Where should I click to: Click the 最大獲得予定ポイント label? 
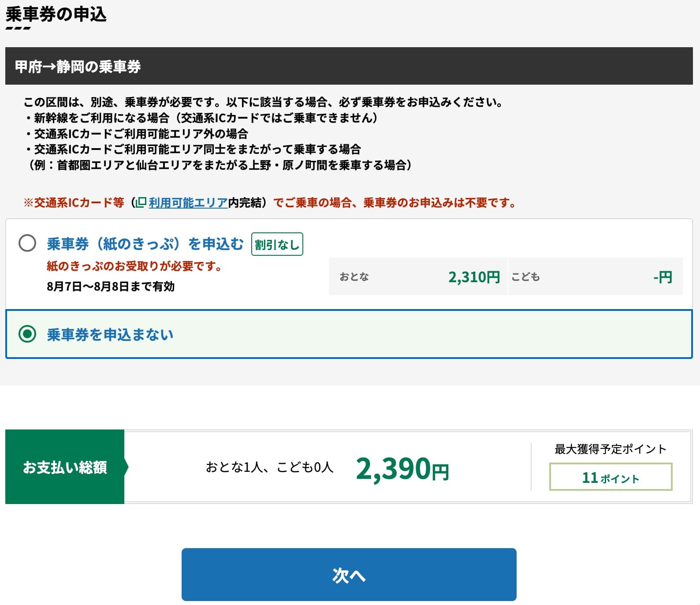click(611, 449)
